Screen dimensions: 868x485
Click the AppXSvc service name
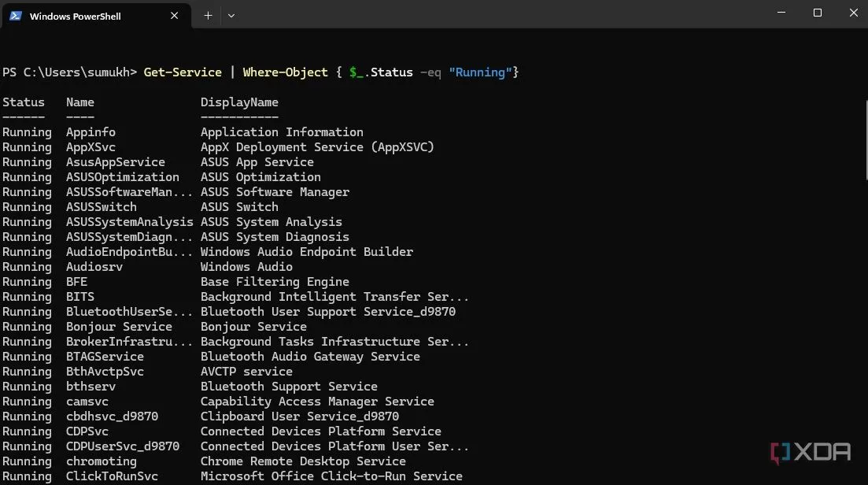click(x=90, y=147)
